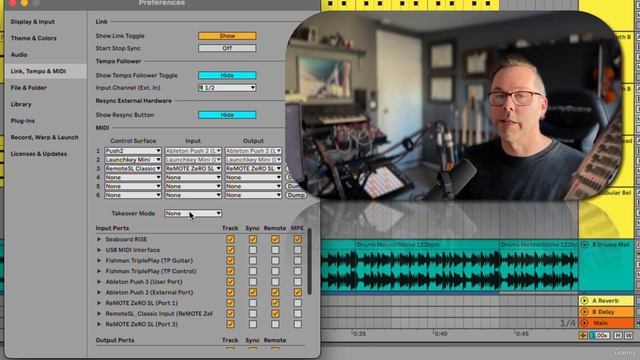Expand USB MIDI Interface input port
640x360 pixels.
coord(99,250)
